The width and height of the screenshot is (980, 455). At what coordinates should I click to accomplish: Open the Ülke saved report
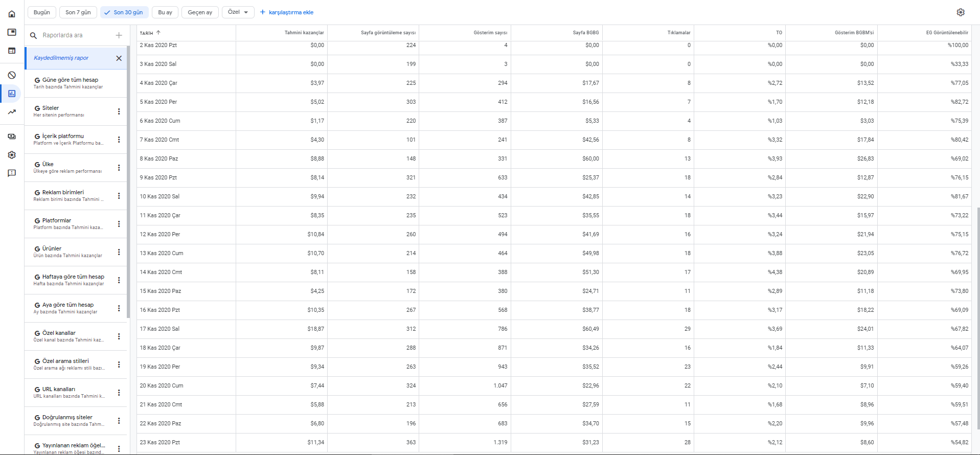pyautogui.click(x=70, y=168)
